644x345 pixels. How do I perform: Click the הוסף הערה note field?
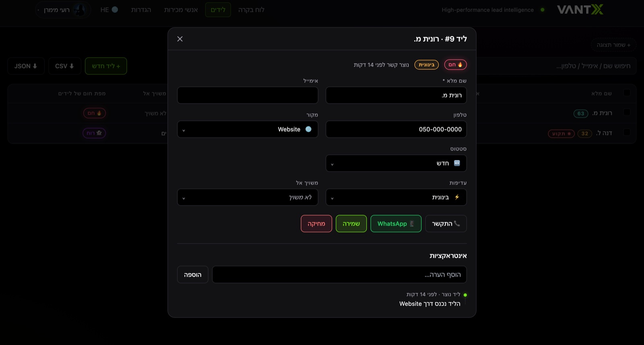(339, 275)
